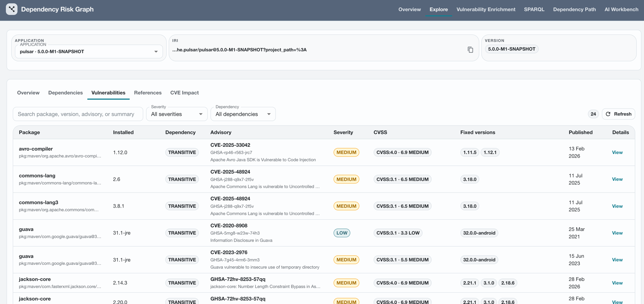Click fixed version chip 1.11.5
Screen dimensions: 644x304
pyautogui.click(x=470, y=153)
